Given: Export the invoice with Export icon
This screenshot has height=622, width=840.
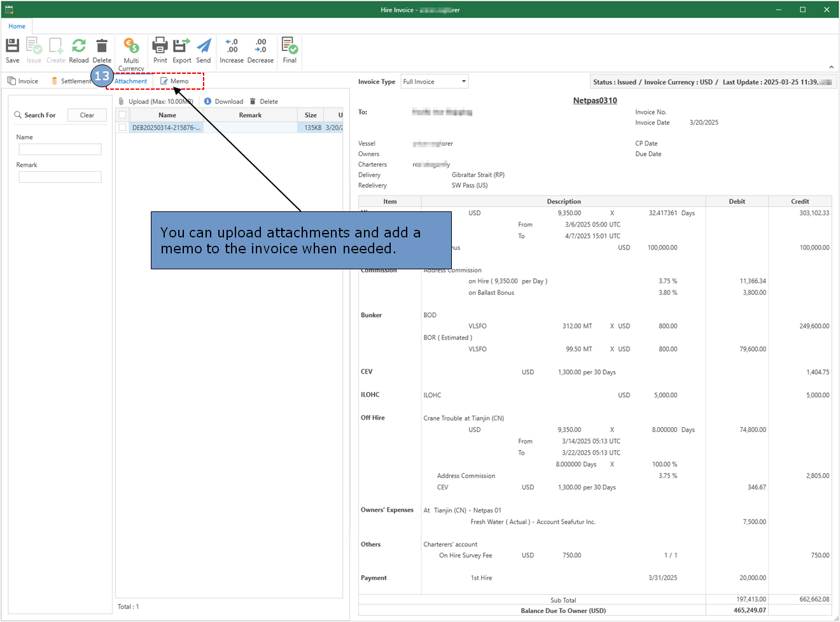Looking at the screenshot, I should 182,46.
